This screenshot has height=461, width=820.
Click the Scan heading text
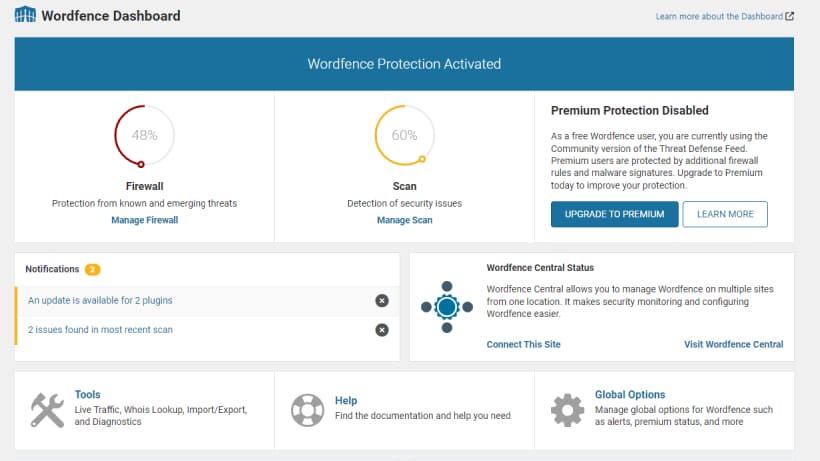point(404,186)
